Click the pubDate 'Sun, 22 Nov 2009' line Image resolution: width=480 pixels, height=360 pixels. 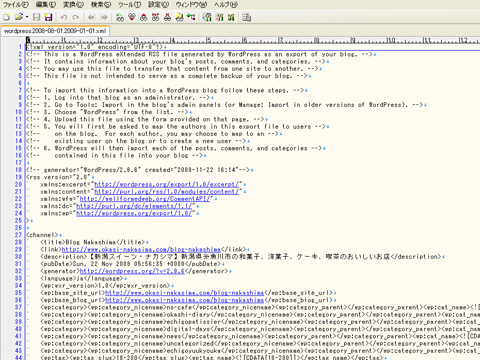(x=130, y=264)
